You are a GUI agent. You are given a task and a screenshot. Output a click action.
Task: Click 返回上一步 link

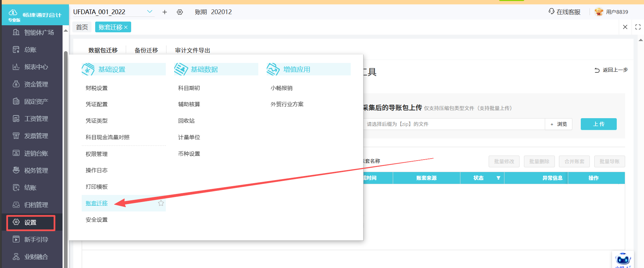611,70
